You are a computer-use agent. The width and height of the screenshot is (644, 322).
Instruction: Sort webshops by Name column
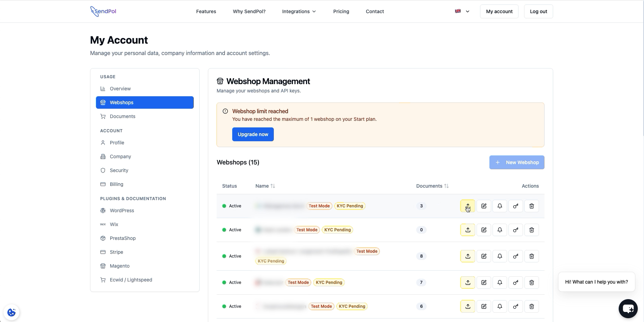click(x=265, y=186)
